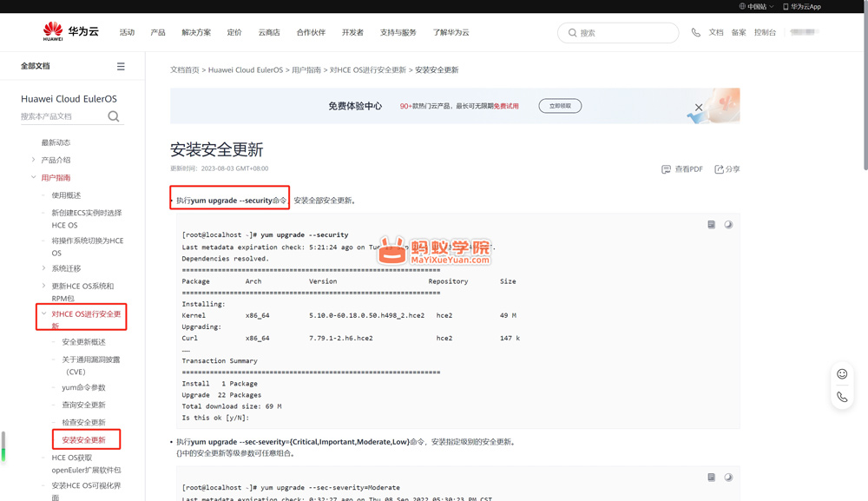Select 安装安全更新 in sidebar

tap(83, 440)
